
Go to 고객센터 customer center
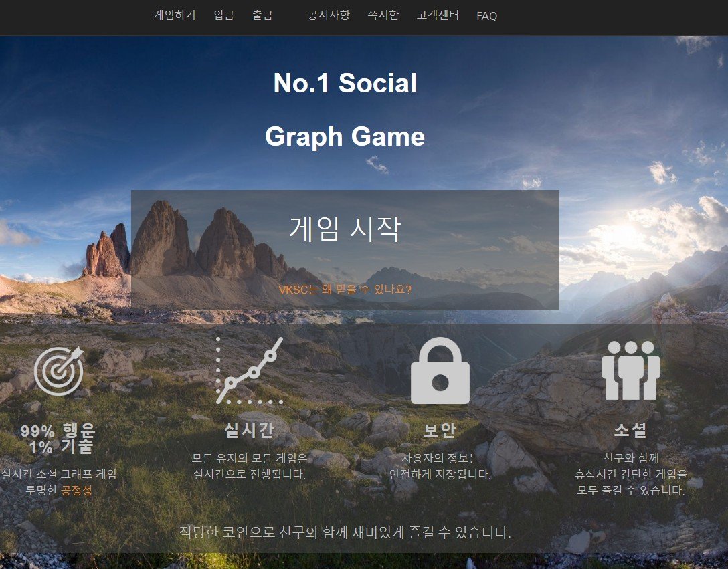438,15
